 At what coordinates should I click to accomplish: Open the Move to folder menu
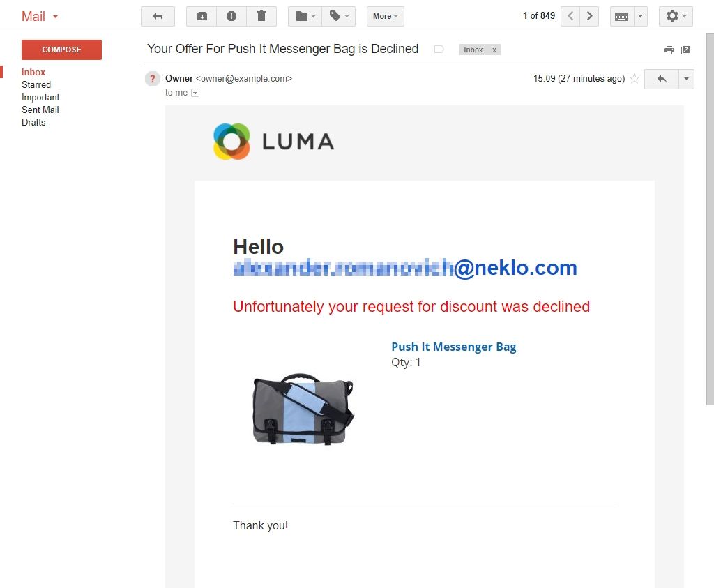[305, 17]
